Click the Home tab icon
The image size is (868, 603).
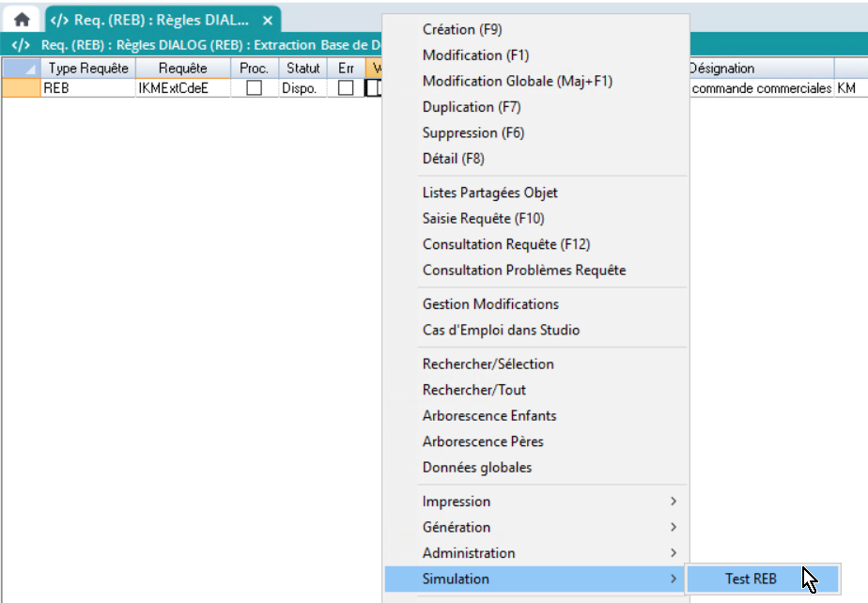pyautogui.click(x=22, y=20)
